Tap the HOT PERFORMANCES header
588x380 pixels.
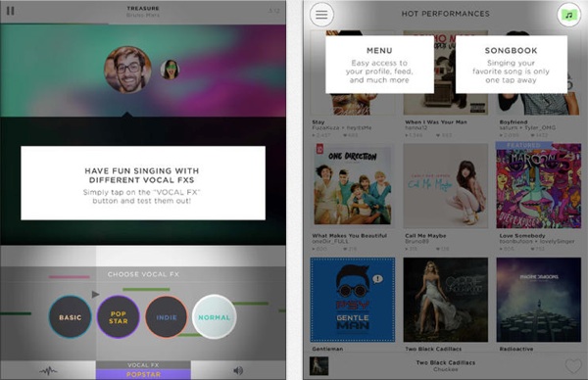(446, 14)
